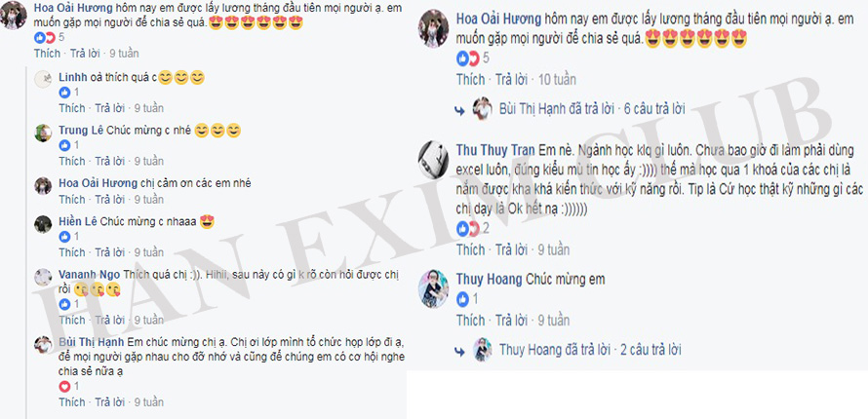Click the heart reaction under Bùi Thị Hạnh's comment
868x419 pixels.
tap(64, 387)
